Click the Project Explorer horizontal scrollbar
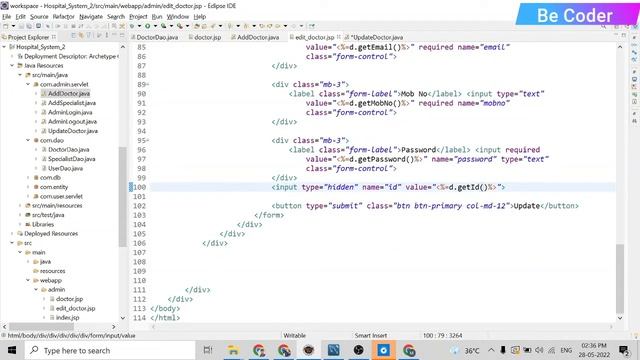 [41, 327]
